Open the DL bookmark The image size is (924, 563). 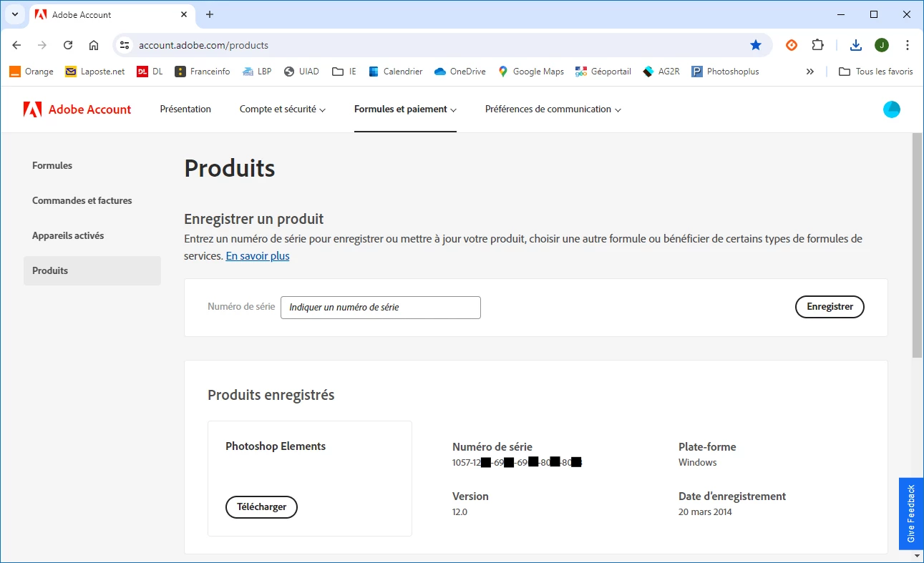click(x=150, y=72)
